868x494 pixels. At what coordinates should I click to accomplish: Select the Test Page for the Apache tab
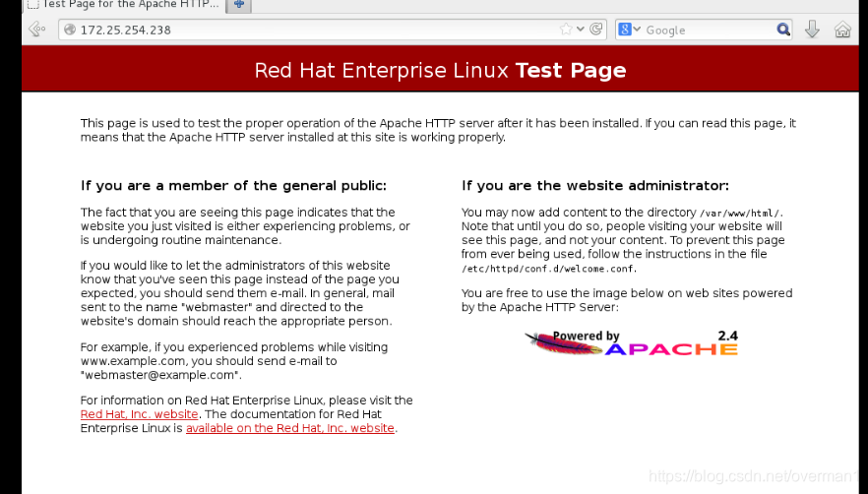point(123,5)
